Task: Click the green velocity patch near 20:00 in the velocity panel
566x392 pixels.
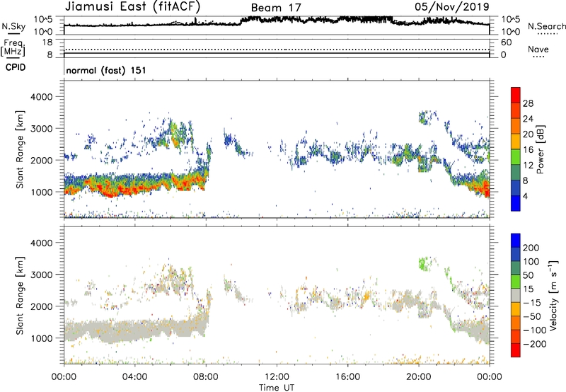Action: pos(424,263)
